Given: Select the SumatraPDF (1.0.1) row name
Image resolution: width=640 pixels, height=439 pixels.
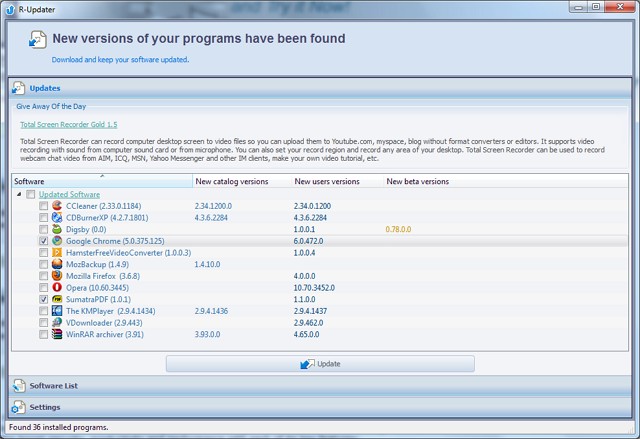Looking at the screenshot, I should click(x=98, y=299).
